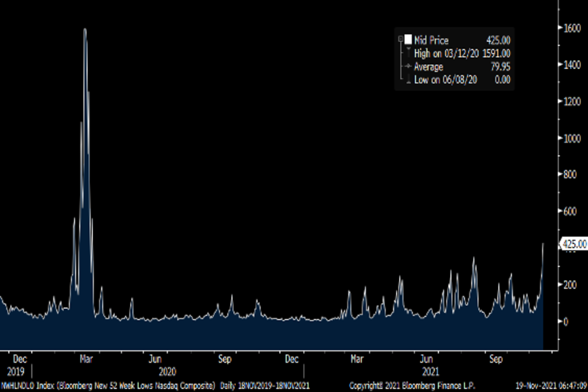Collapse the Mid Price legend tree

(x=400, y=39)
